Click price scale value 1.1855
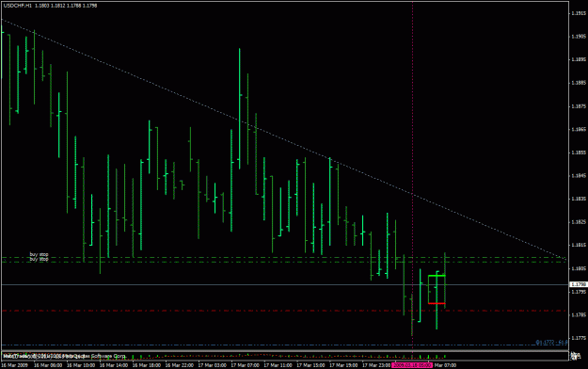This screenshot has width=588, height=369. click(579, 152)
